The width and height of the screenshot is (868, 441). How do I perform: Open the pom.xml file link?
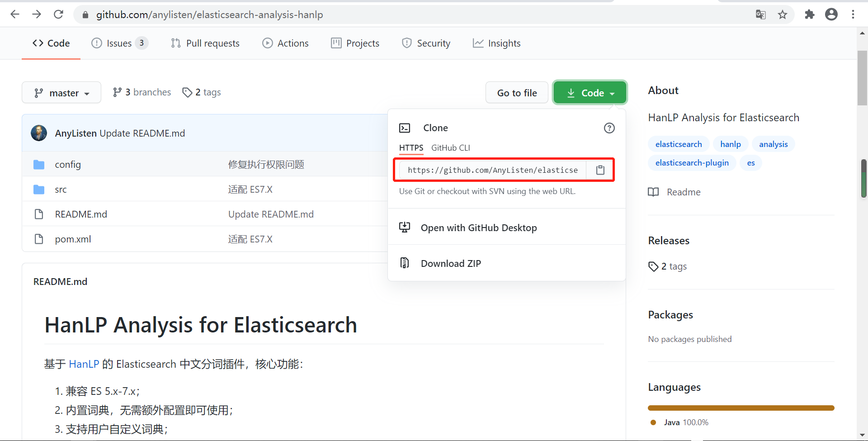(x=73, y=239)
